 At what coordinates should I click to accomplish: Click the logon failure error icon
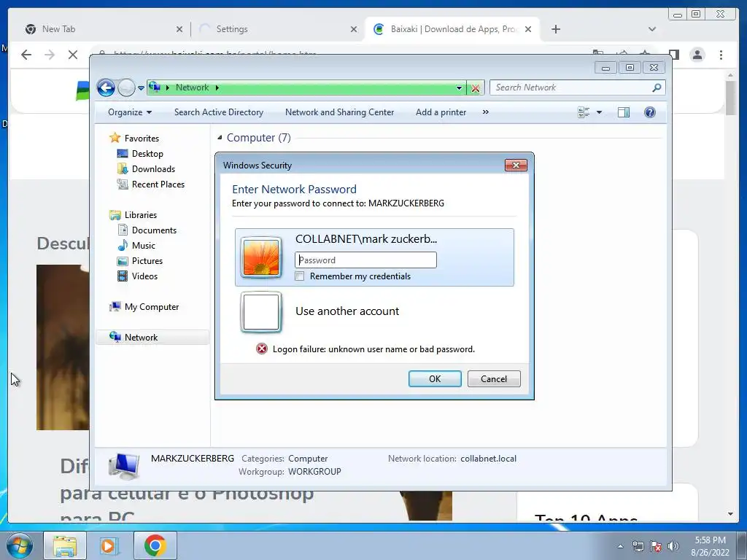tap(262, 349)
